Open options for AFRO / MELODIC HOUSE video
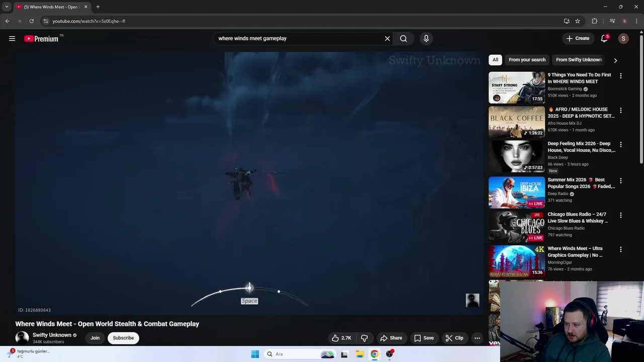Screen dimensions: 644x362 [x=620, y=110]
